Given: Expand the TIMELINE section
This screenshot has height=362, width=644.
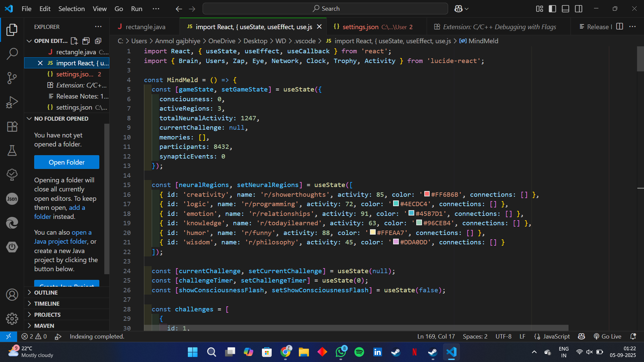Looking at the screenshot, I should [x=47, y=303].
